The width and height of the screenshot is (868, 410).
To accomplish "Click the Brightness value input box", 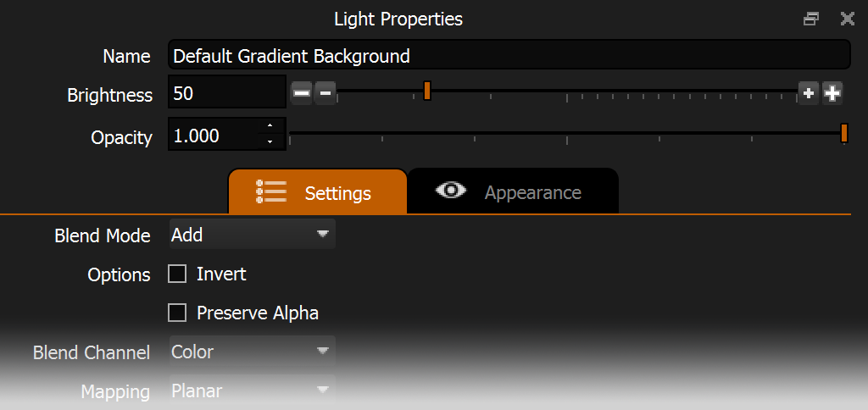I will 226,93.
